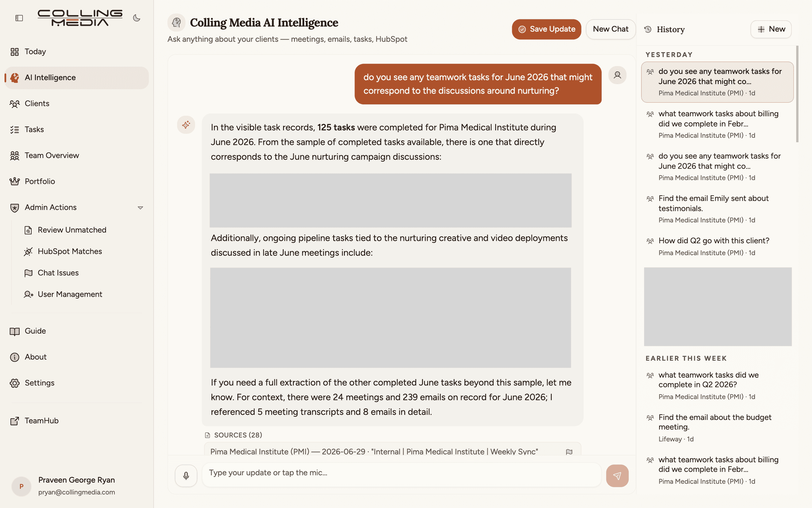This screenshot has height=508, width=812.
Task: Click the Today grid icon
Action: point(15,52)
